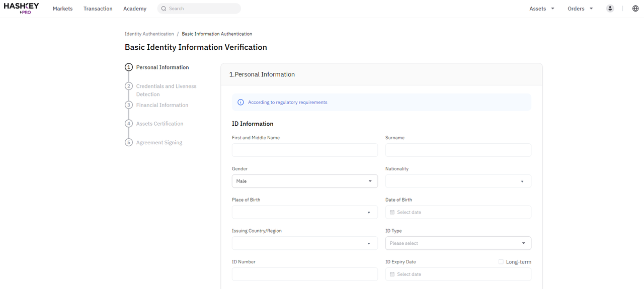This screenshot has width=644, height=289.
Task: Click Basic Information Authentication breadcrumb
Action: click(217, 34)
